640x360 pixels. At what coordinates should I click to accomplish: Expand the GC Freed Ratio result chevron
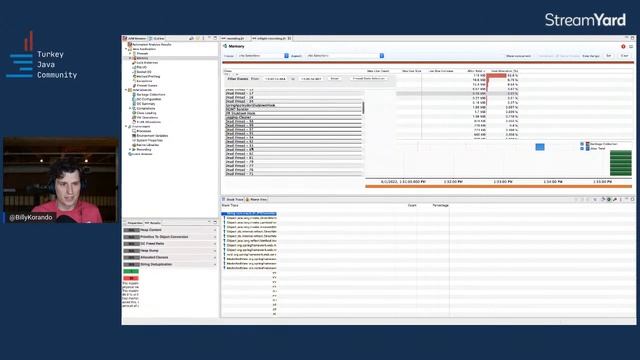point(215,244)
